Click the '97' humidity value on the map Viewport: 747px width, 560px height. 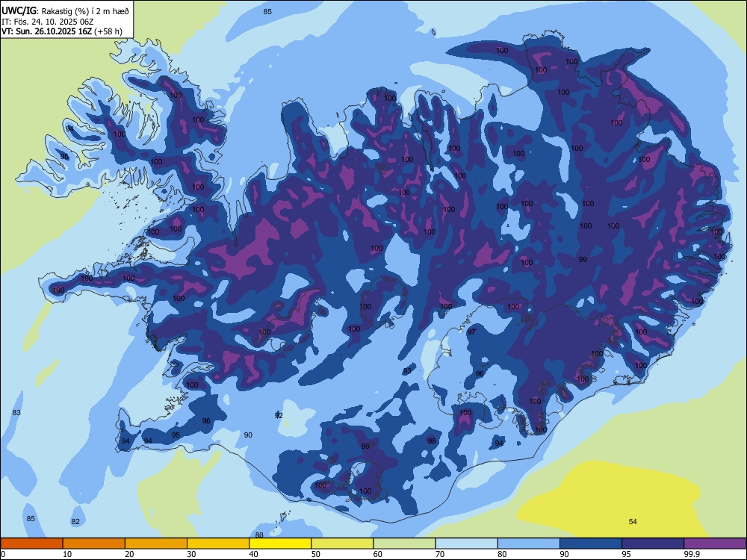(x=471, y=332)
